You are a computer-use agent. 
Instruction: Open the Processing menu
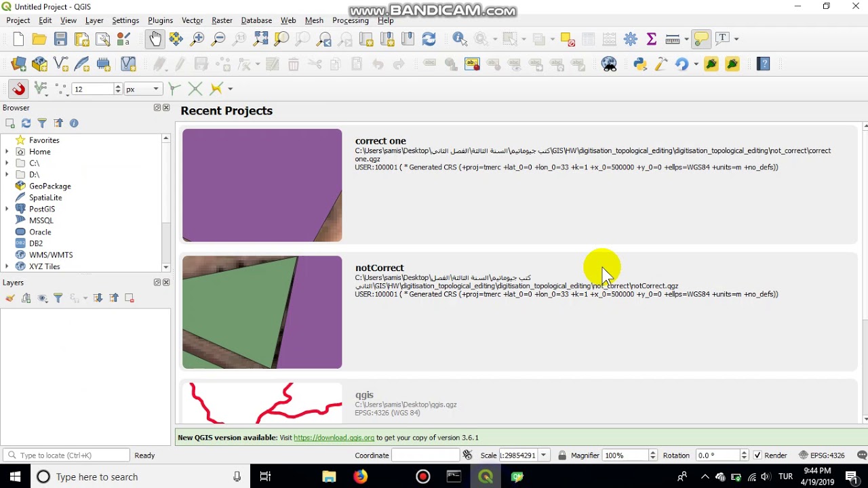350,20
